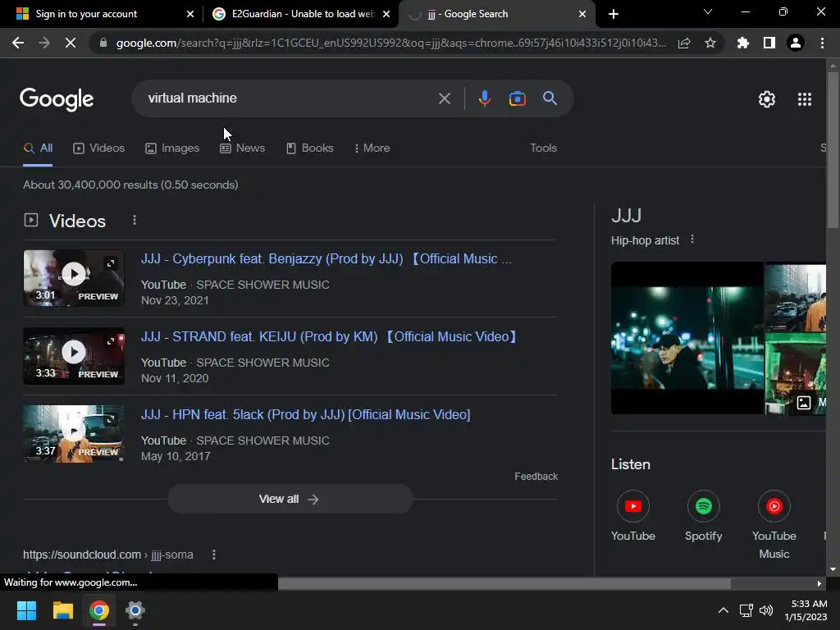The height and width of the screenshot is (630, 840).
Task: Click horizontal scrollbar right arrow
Action: click(x=819, y=583)
